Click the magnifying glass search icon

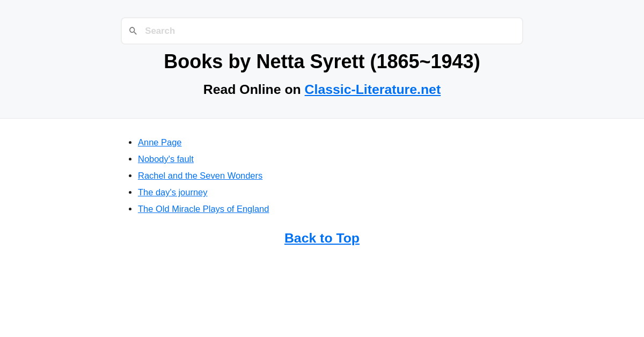pos(133,31)
